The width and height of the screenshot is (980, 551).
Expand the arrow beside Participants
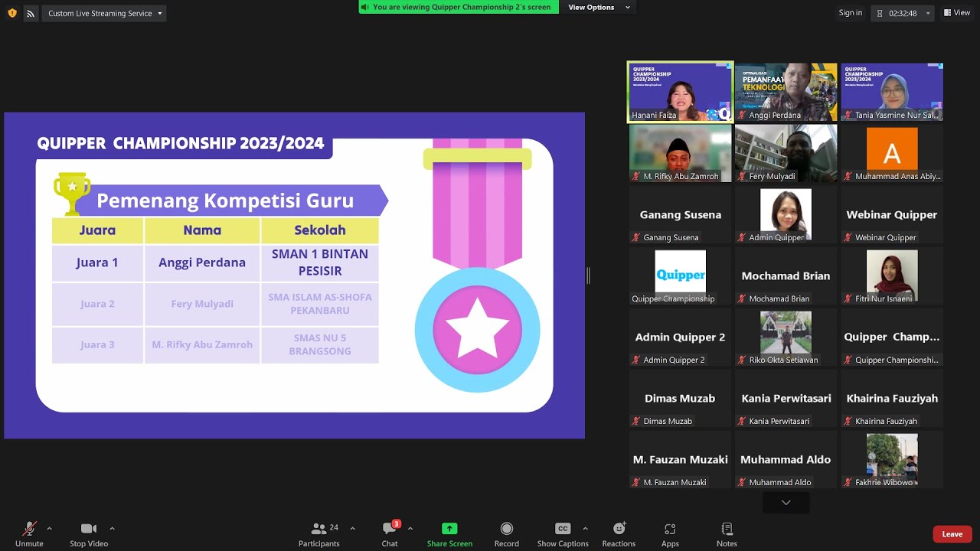(x=352, y=528)
